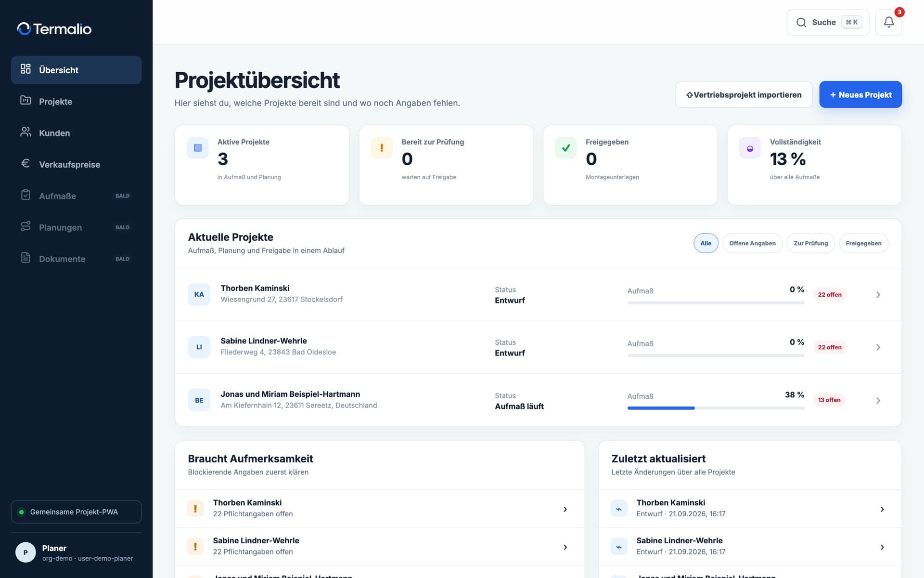Viewport: 924px width, 578px height.
Task: Click Aufmaß progress bar of Beispiel-Hartmann
Action: pyautogui.click(x=716, y=408)
